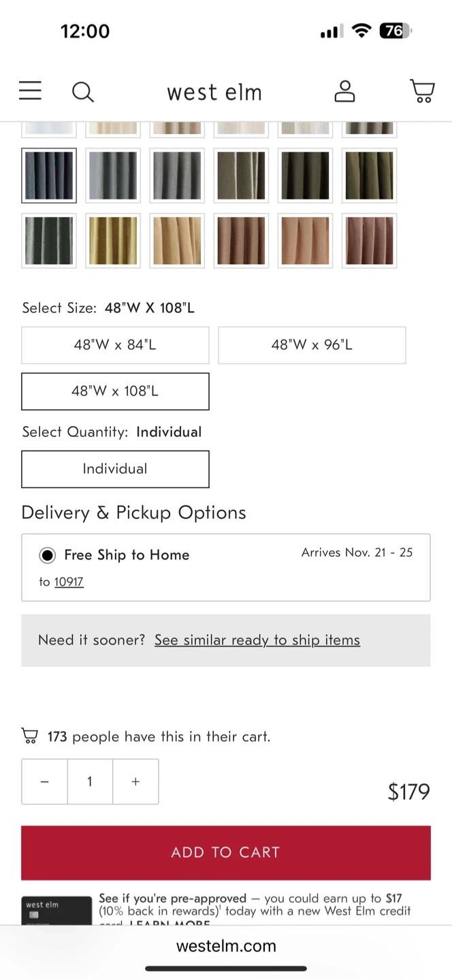Image resolution: width=452 pixels, height=980 pixels.
Task: Open the hamburger navigation menu
Action: (x=30, y=91)
